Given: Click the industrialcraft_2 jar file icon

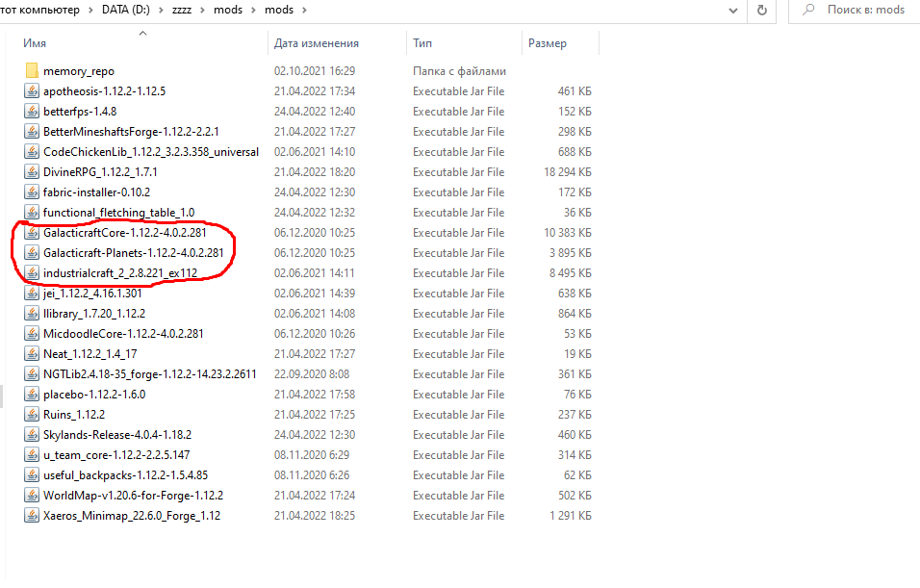Looking at the screenshot, I should 32,273.
